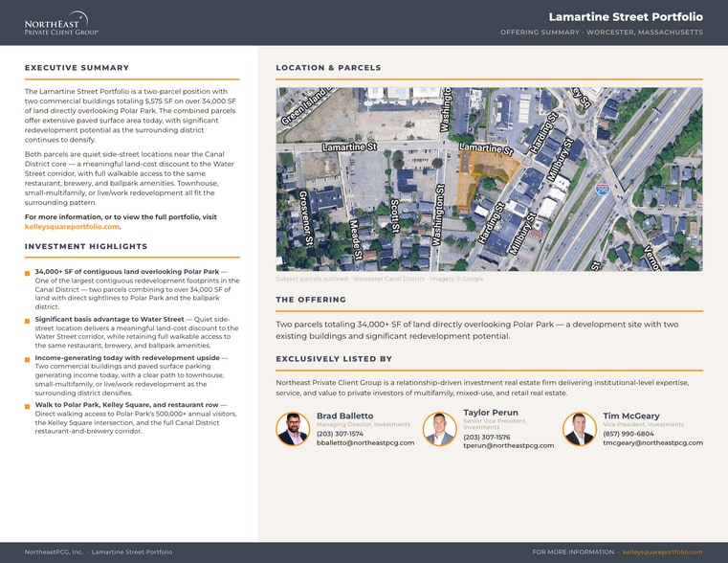Screen dimensions: 728x563
Task: Select the 'OFFERING SUMMARY · WORCESTER, MASSACHUSETTS' subtitle
Action: point(602,32)
